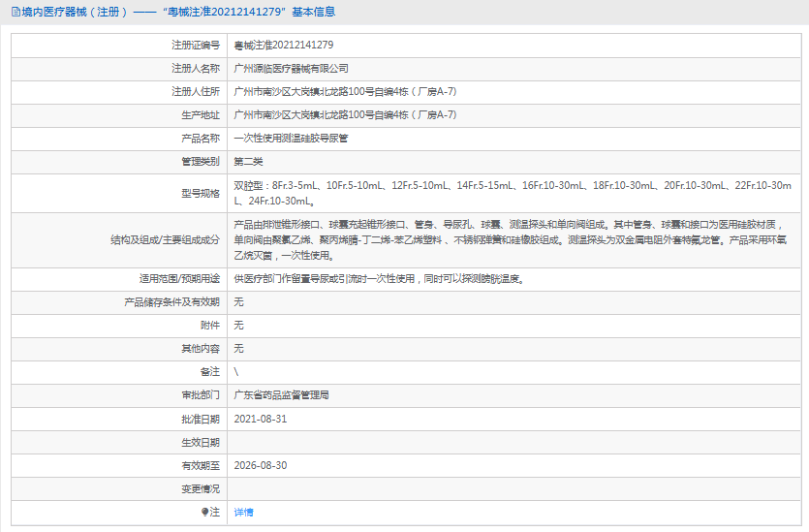Image resolution: width=809 pixels, height=532 pixels.
Task: Click the 审批部门 label
Action: tap(201, 395)
